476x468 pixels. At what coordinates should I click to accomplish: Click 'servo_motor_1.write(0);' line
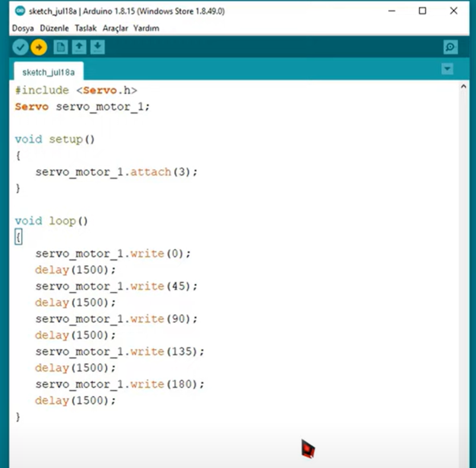point(113,254)
